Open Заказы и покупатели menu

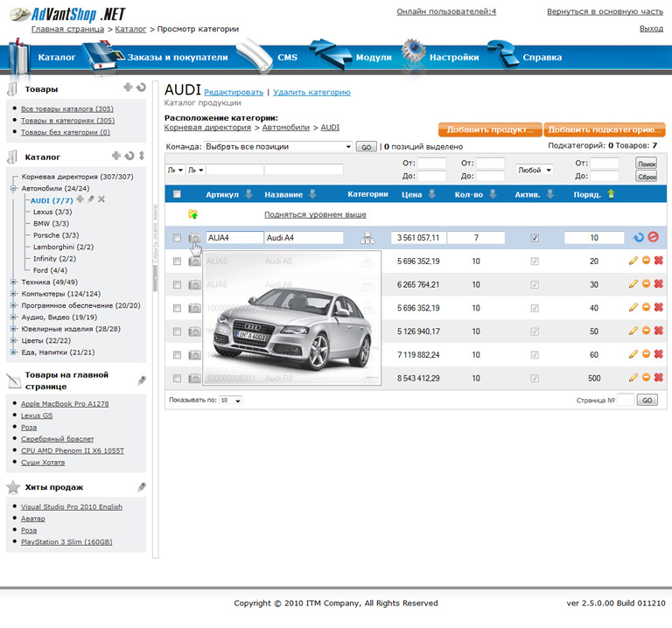tap(178, 58)
